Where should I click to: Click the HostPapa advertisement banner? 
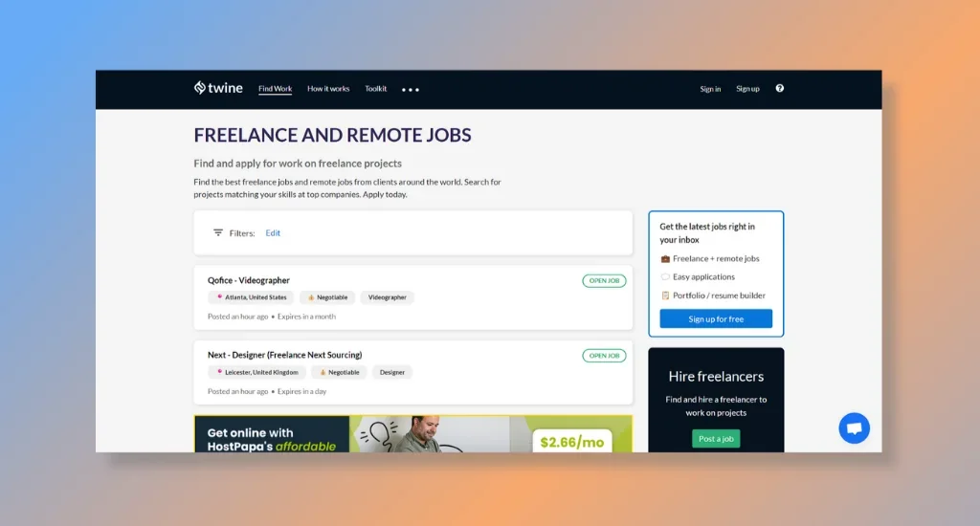coord(412,433)
